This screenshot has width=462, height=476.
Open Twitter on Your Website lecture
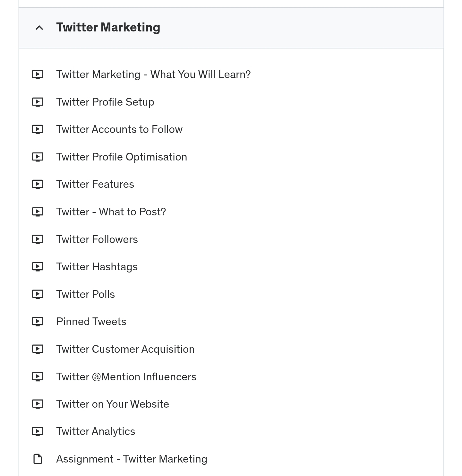(x=113, y=404)
